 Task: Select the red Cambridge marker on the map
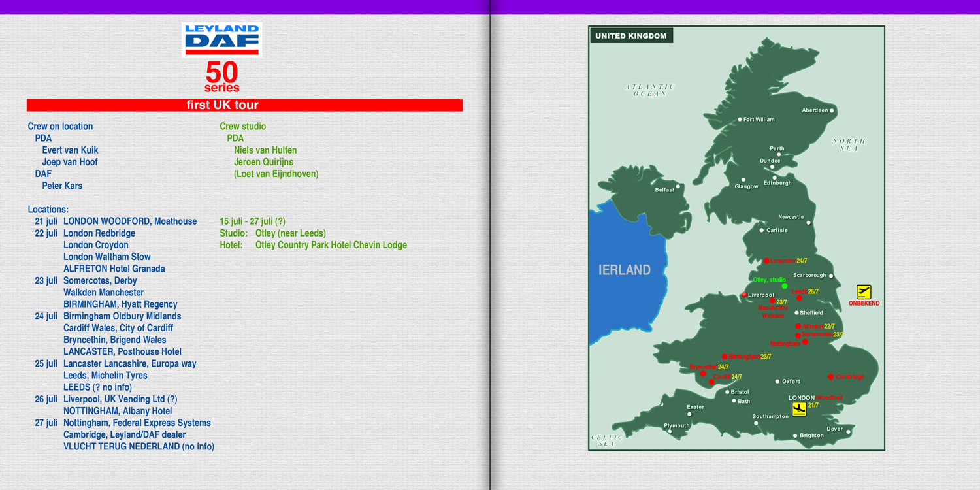click(831, 376)
